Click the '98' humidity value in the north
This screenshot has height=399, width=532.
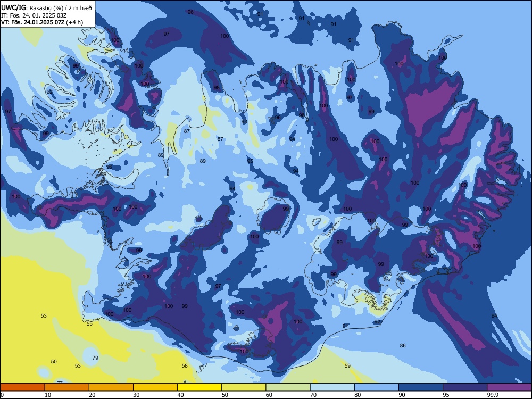point(217,88)
